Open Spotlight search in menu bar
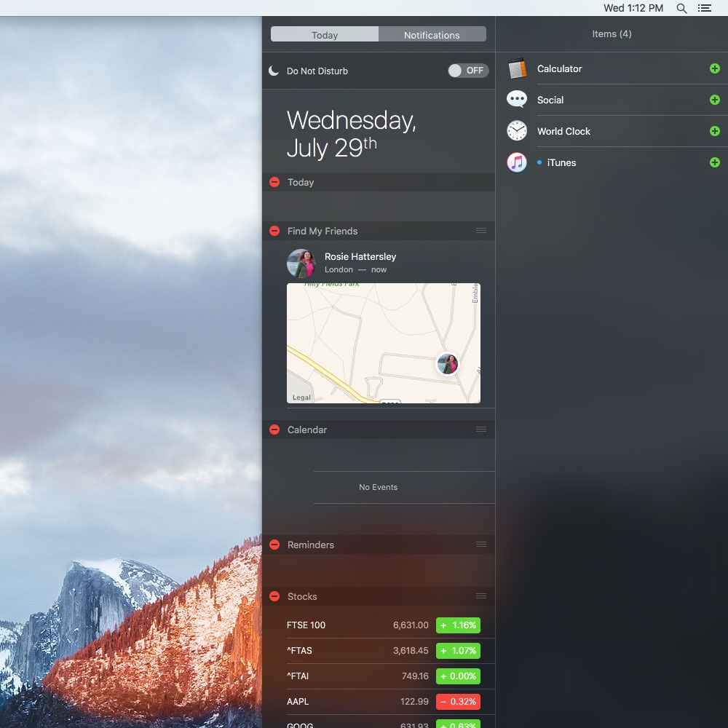The width and height of the screenshot is (728, 728). [x=681, y=8]
